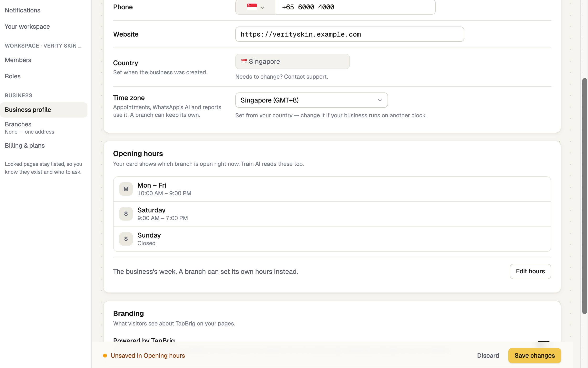The width and height of the screenshot is (588, 368).
Task: Open the Time zone dropdown
Action: click(x=311, y=100)
